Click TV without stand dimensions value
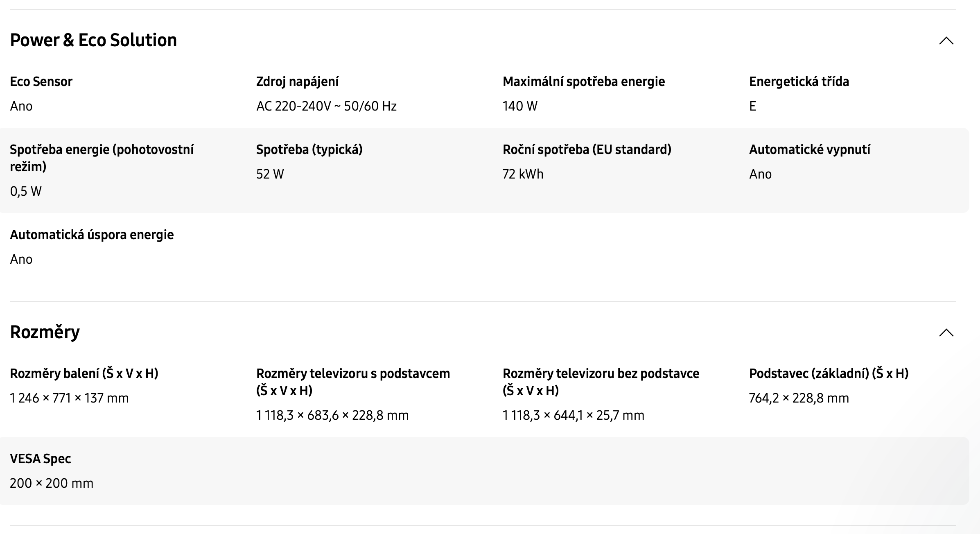The image size is (980, 534). [x=573, y=415]
